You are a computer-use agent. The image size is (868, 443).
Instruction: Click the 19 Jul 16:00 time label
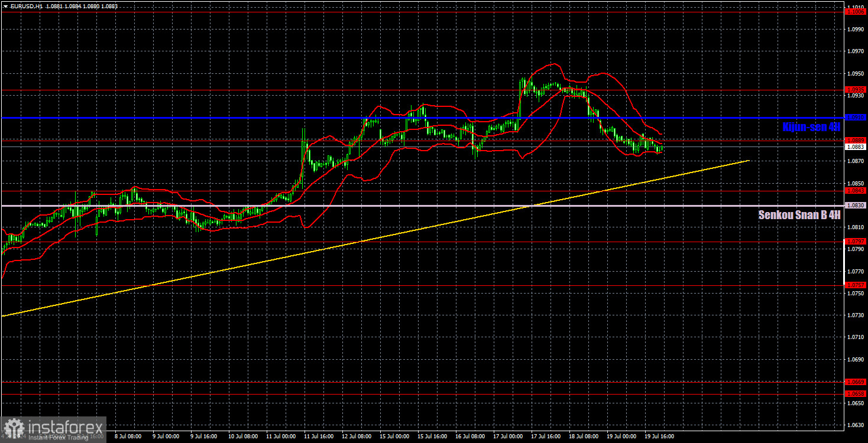660,437
